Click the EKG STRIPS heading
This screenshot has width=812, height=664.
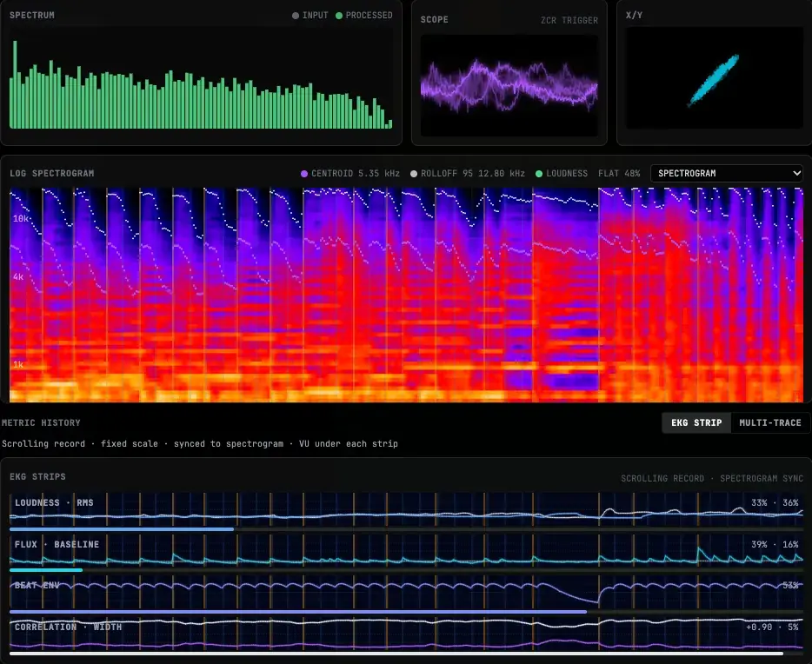[x=37, y=476]
